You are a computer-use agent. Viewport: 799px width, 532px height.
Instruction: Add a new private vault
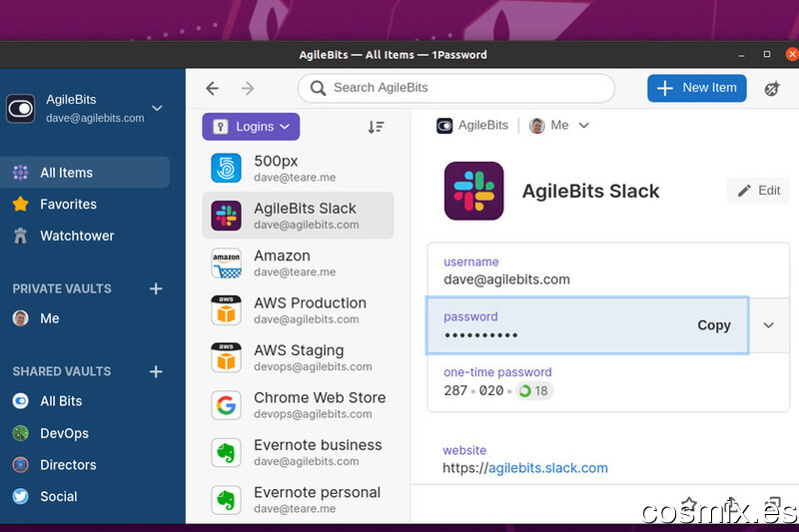pos(156,288)
